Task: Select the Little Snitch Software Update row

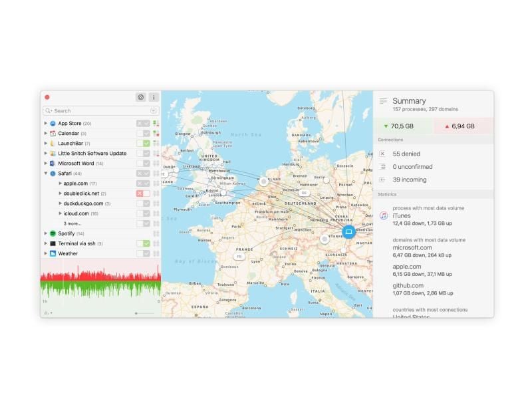Action: 100,154
